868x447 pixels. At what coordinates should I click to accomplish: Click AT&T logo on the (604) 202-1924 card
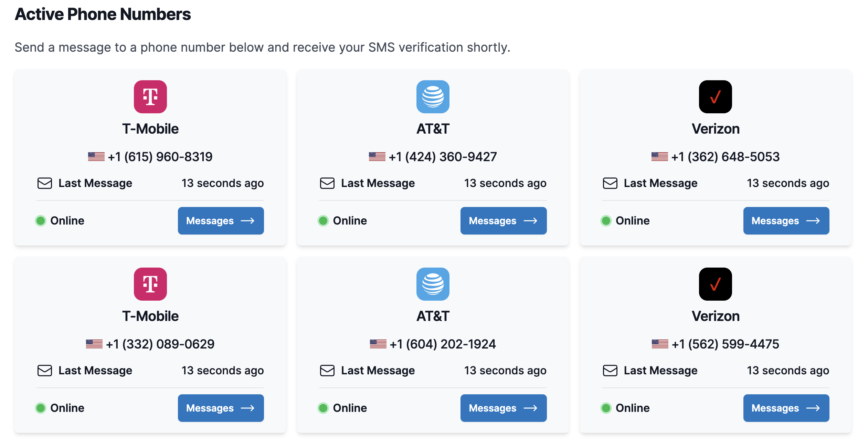pyautogui.click(x=433, y=284)
